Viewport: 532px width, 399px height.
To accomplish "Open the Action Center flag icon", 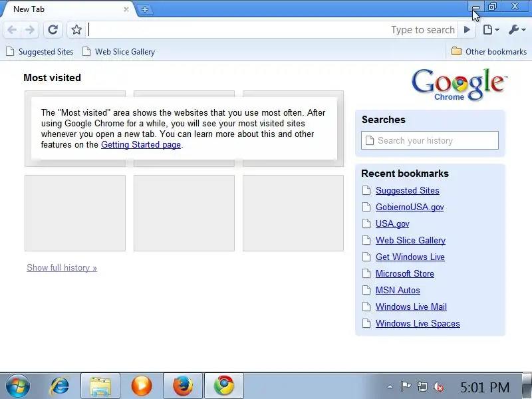I will coord(406,386).
